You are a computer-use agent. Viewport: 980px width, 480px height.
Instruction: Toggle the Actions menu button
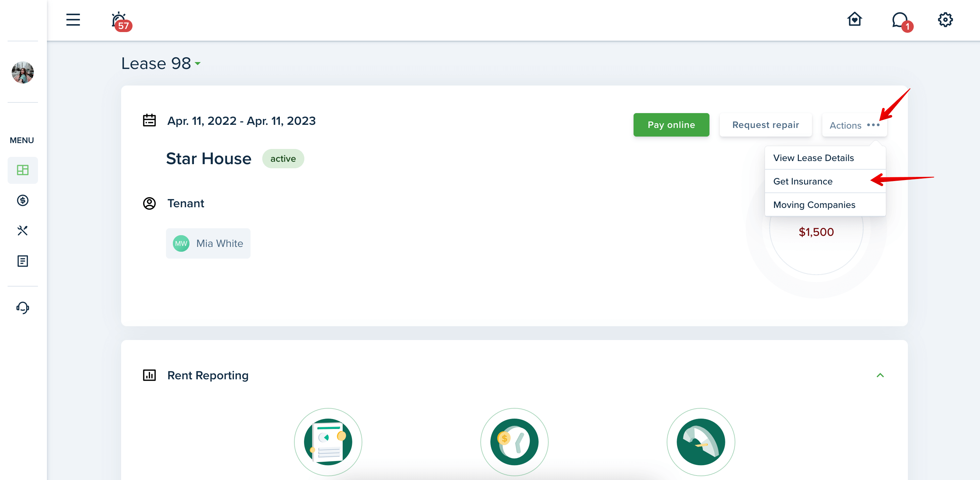point(854,125)
